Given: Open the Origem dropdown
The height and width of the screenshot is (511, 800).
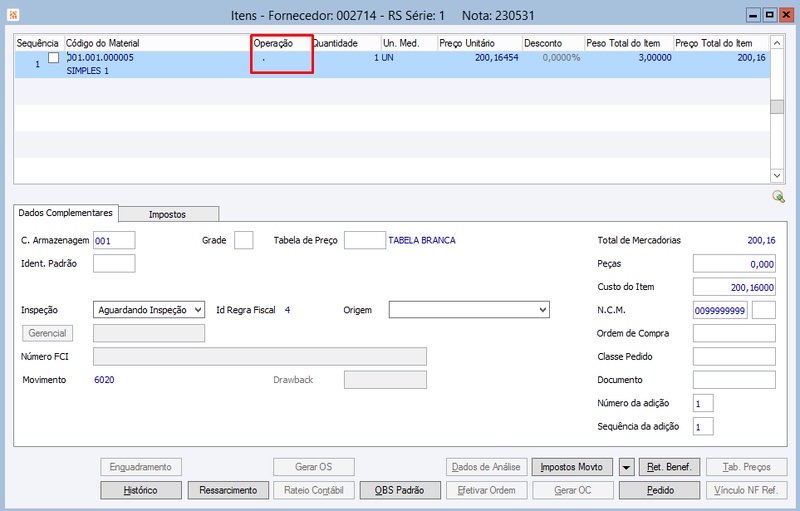Looking at the screenshot, I should pyautogui.click(x=469, y=310).
